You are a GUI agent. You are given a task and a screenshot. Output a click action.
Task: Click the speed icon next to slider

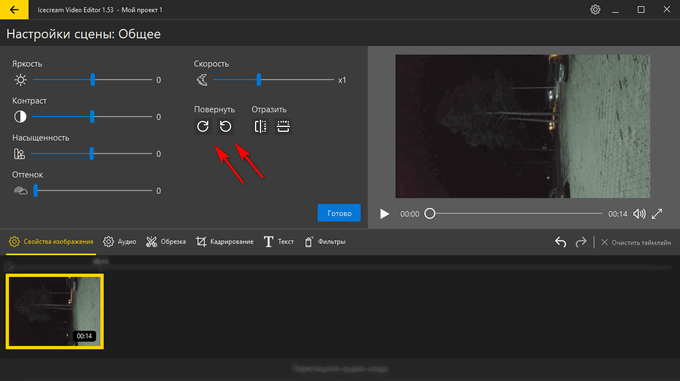click(202, 80)
